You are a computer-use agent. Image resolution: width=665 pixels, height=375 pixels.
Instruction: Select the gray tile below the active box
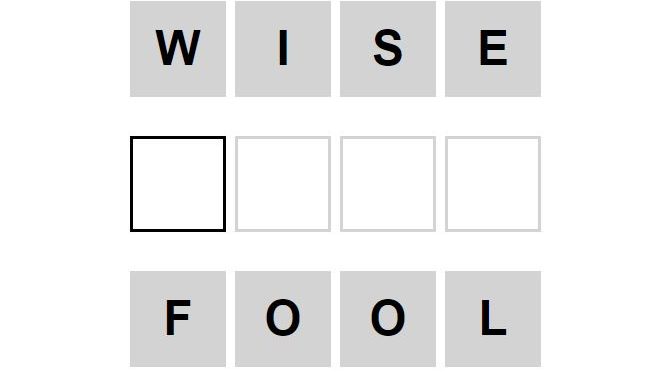pos(178,319)
